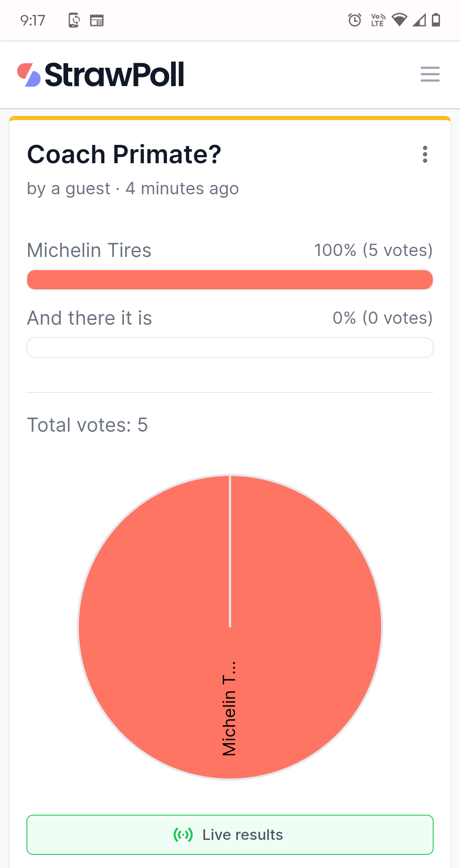
Task: Click the Coach Primate? poll title
Action: tap(124, 154)
